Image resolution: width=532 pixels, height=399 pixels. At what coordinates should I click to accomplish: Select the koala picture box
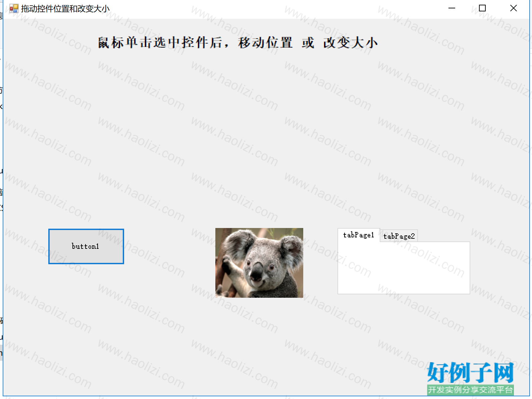259,263
